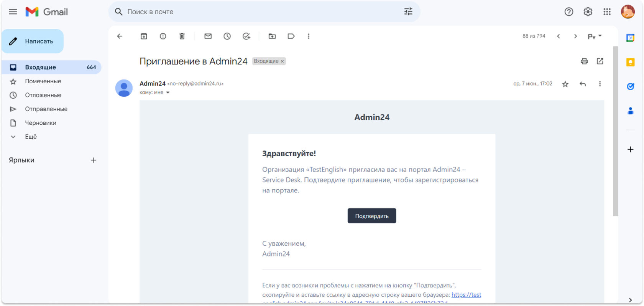The height and width of the screenshot is (306, 644).
Task: Print the email
Action: click(x=584, y=61)
